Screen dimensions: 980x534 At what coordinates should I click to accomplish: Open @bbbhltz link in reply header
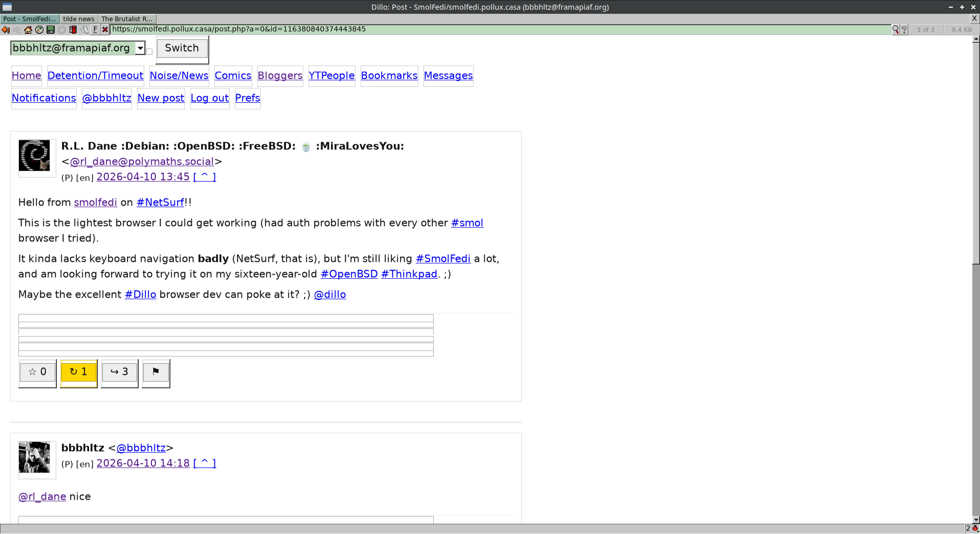[x=141, y=448]
